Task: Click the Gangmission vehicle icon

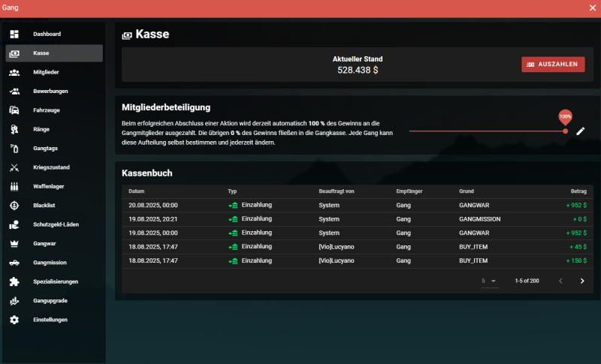Action: pos(14,263)
